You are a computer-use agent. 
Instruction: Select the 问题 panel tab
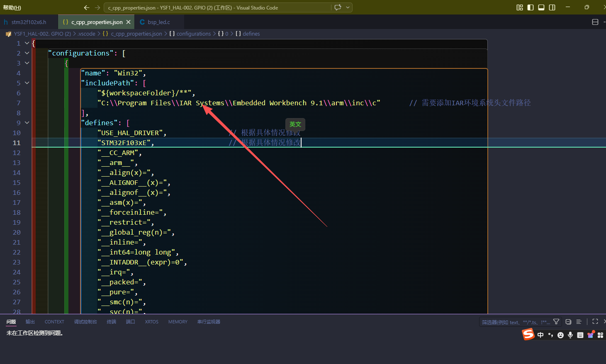(11, 322)
